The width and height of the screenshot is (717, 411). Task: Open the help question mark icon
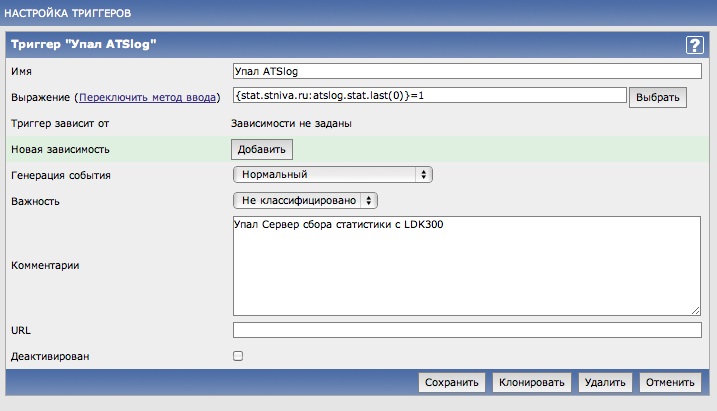click(x=694, y=45)
